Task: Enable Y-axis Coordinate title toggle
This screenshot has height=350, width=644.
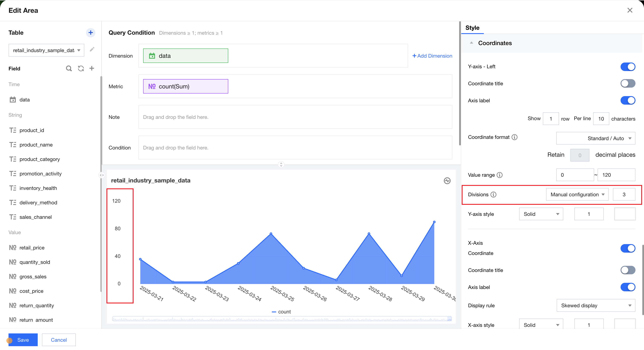Action: pos(628,83)
